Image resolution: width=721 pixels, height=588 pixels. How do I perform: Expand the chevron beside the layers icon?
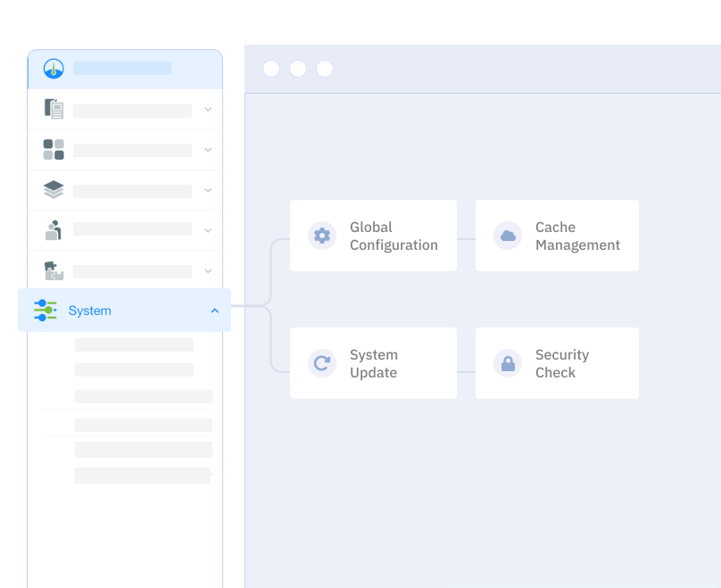pyautogui.click(x=208, y=190)
